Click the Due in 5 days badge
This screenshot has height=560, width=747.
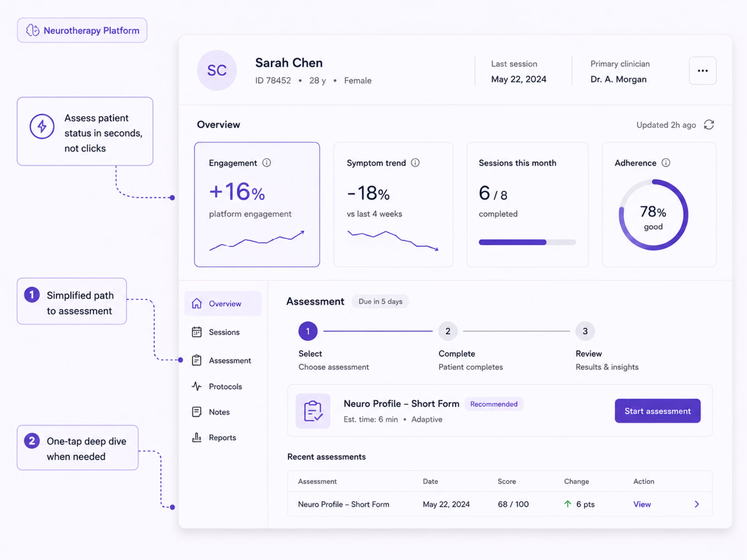(380, 301)
